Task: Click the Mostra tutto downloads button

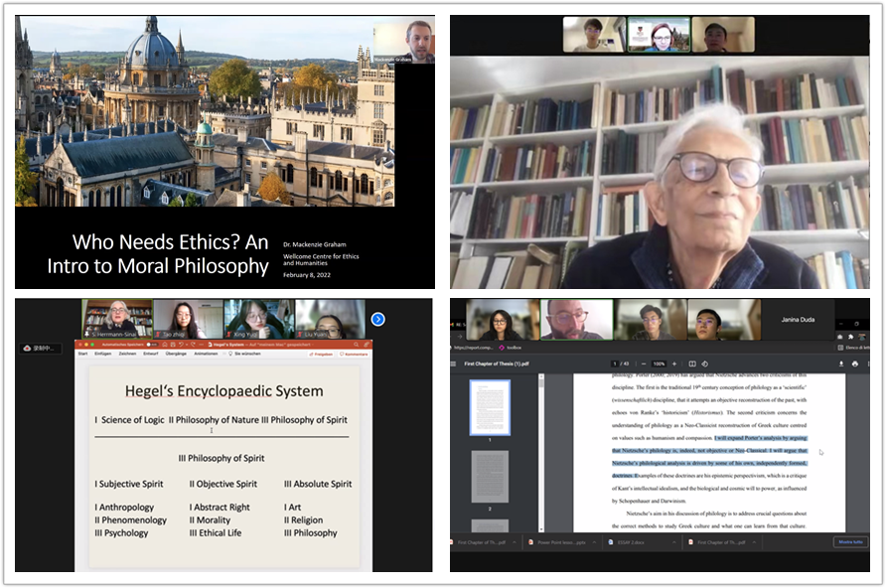Action: (849, 542)
